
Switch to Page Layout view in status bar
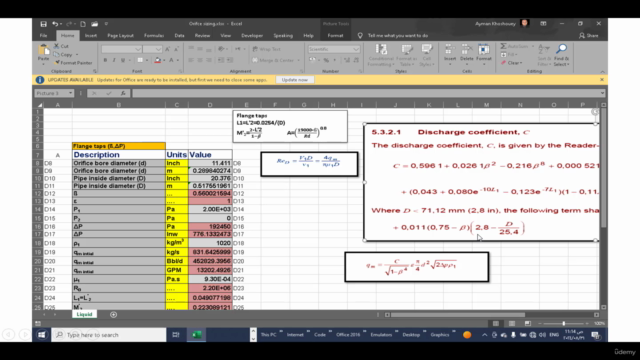[512, 323]
